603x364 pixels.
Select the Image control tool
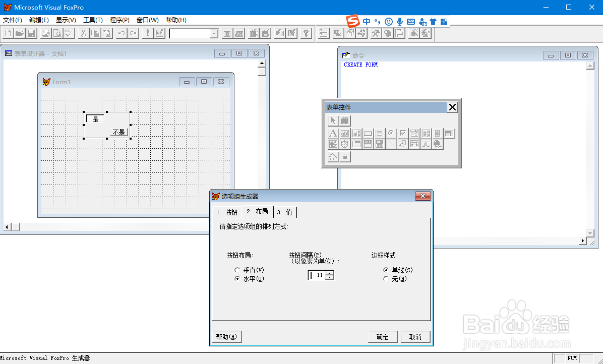pyautogui.click(x=333, y=144)
